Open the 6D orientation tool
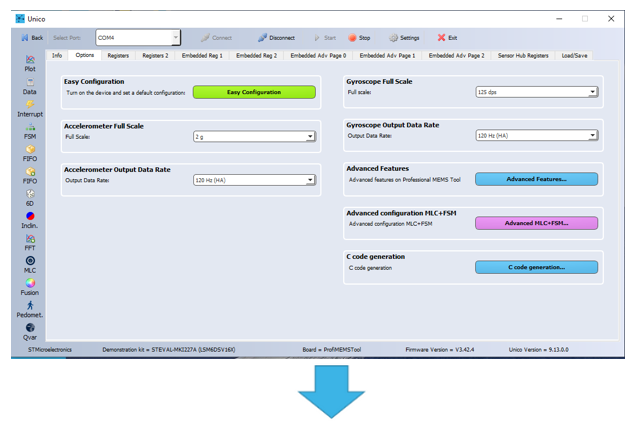 [30, 198]
